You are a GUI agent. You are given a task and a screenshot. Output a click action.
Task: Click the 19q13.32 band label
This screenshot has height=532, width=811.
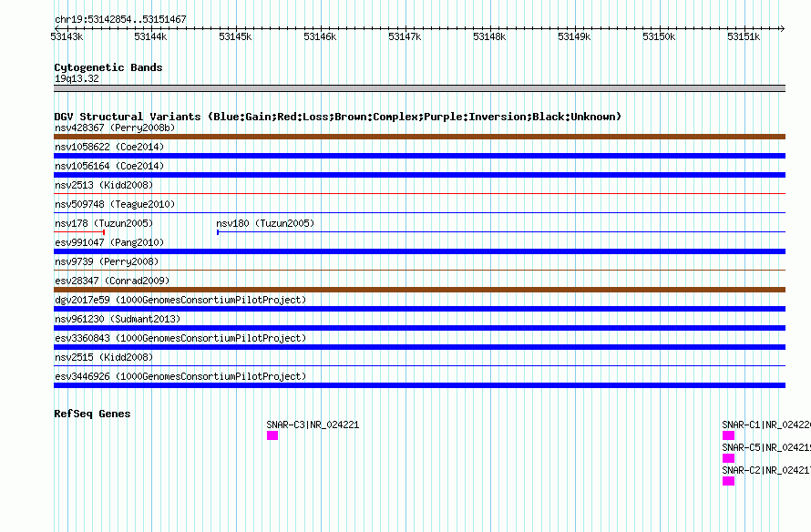point(77,78)
